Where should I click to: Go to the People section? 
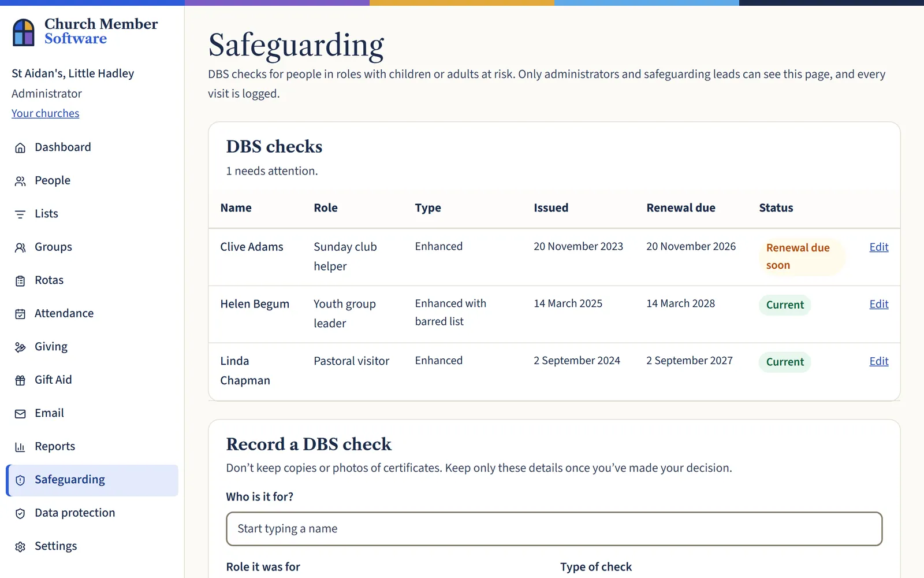tap(92, 180)
